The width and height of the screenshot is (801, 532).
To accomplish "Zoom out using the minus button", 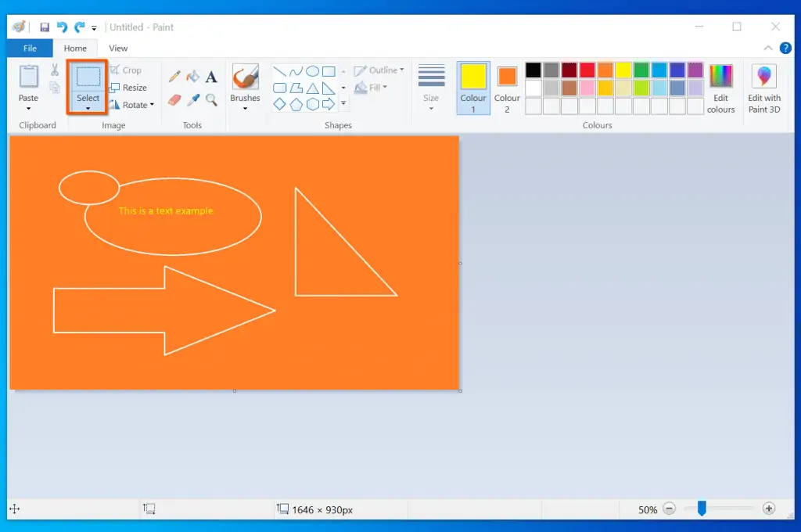I will (x=670, y=509).
